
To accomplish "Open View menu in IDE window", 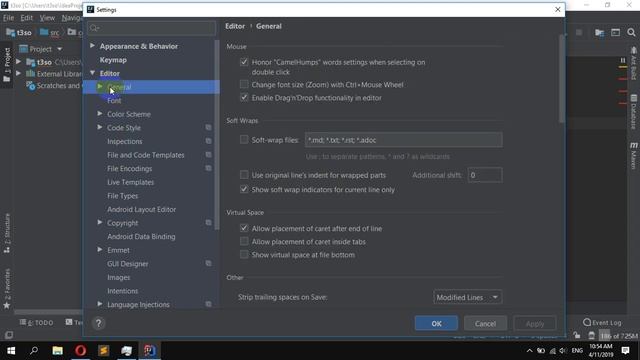I will 47,18.
